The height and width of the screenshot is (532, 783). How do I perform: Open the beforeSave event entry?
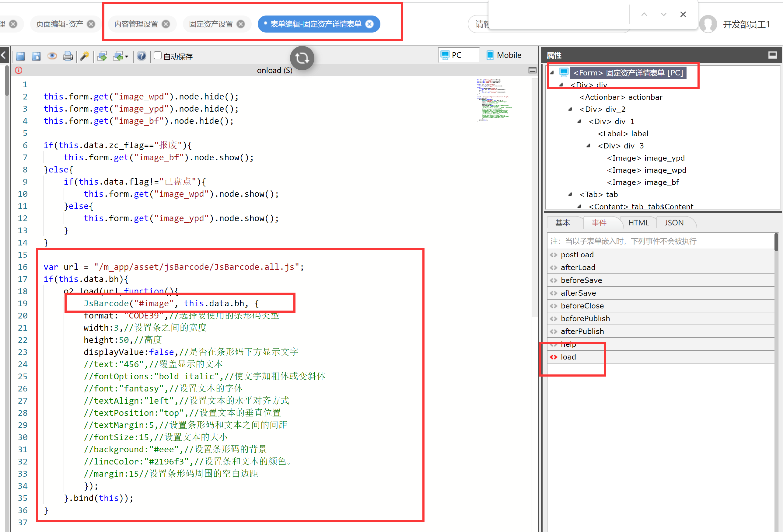pos(581,280)
